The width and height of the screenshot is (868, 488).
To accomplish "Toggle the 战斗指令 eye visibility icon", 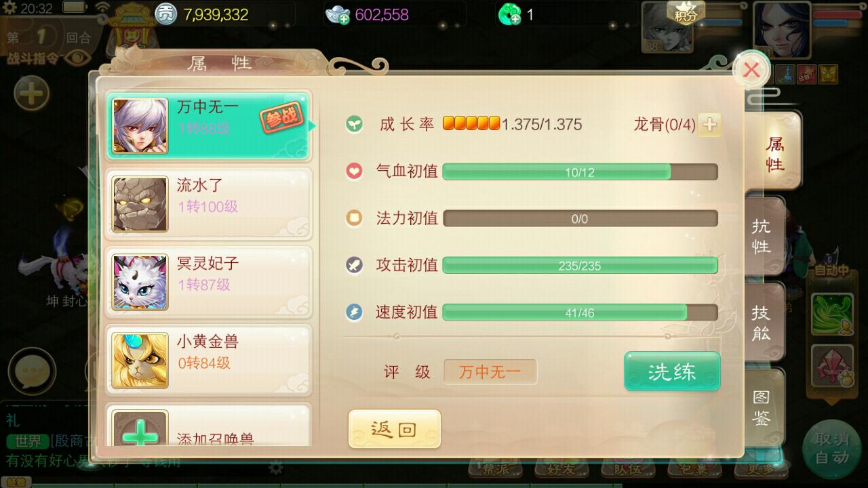I will tap(78, 58).
